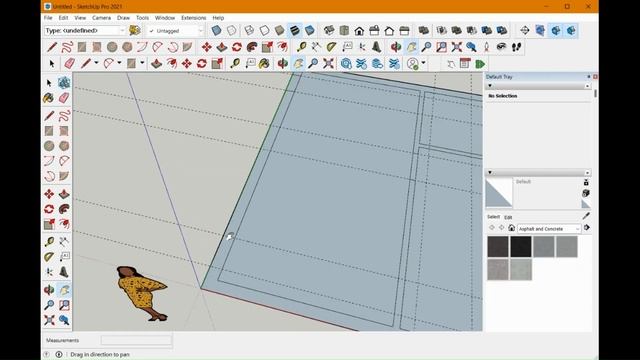Open the user account dropdown arrow
The height and width of the screenshot is (360, 640).
[x=423, y=63]
